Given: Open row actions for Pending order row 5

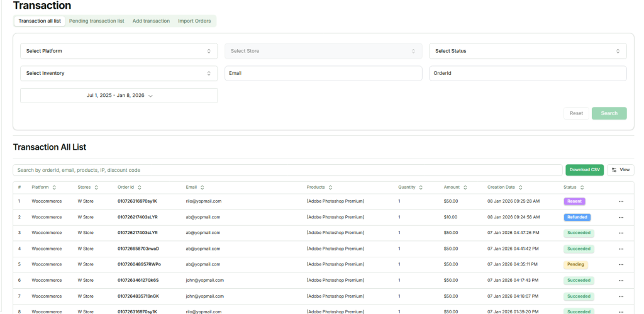Looking at the screenshot, I should coord(621,264).
